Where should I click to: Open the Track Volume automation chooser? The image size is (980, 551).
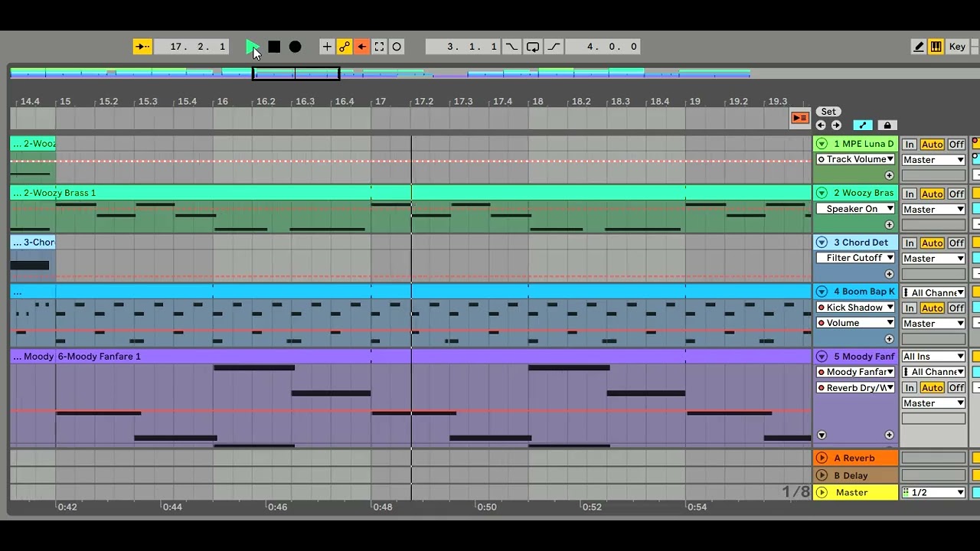pyautogui.click(x=856, y=159)
